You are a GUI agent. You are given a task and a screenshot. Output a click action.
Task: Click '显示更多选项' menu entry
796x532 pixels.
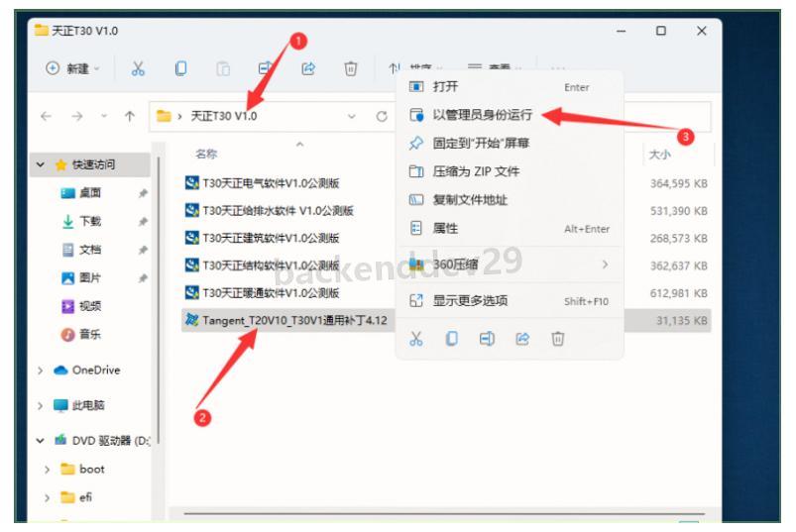click(x=470, y=301)
